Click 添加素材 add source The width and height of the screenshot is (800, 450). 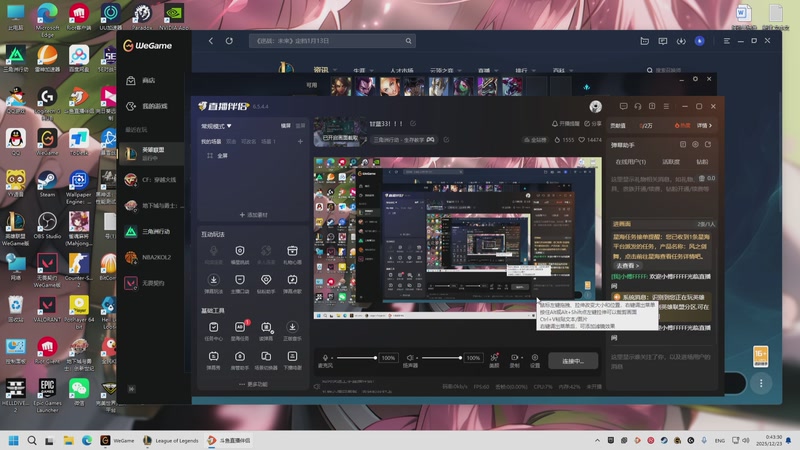254,215
